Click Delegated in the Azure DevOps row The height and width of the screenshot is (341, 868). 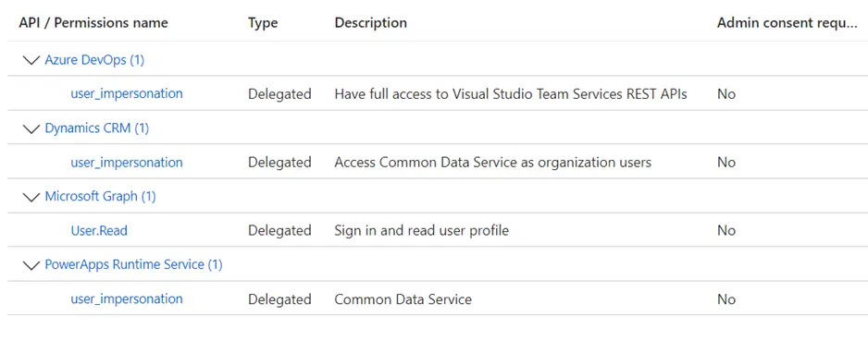pos(279,94)
